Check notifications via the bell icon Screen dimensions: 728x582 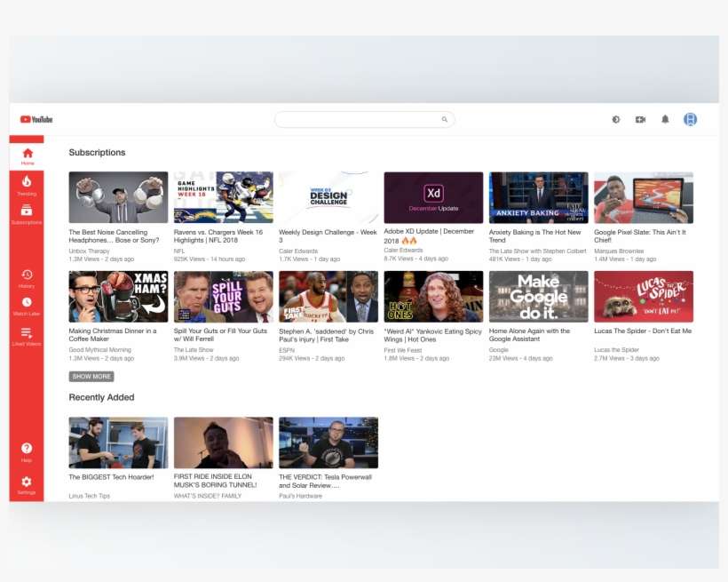(x=665, y=118)
